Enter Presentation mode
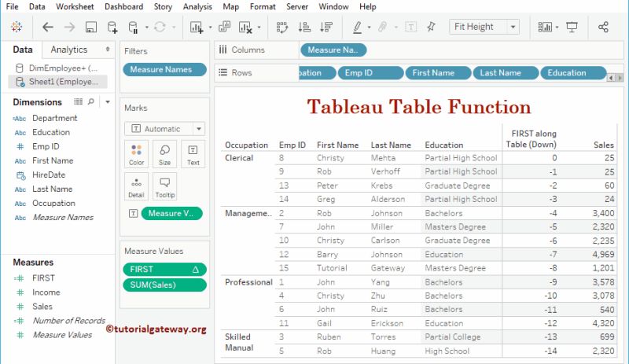The image size is (629, 364). pyautogui.click(x=572, y=27)
